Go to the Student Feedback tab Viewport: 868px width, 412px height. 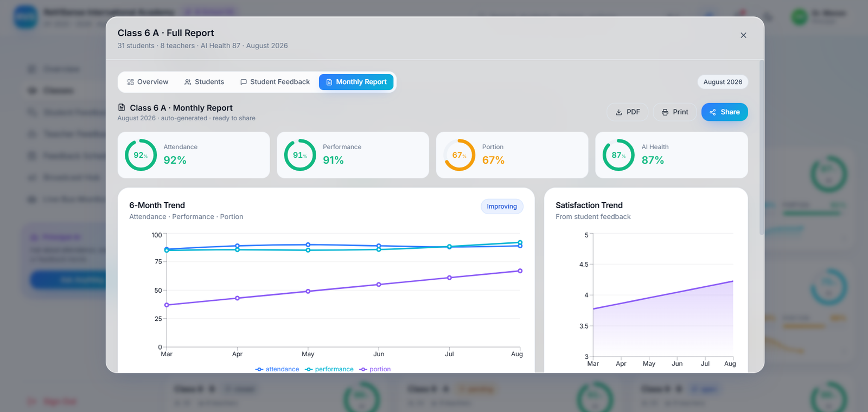tap(275, 82)
